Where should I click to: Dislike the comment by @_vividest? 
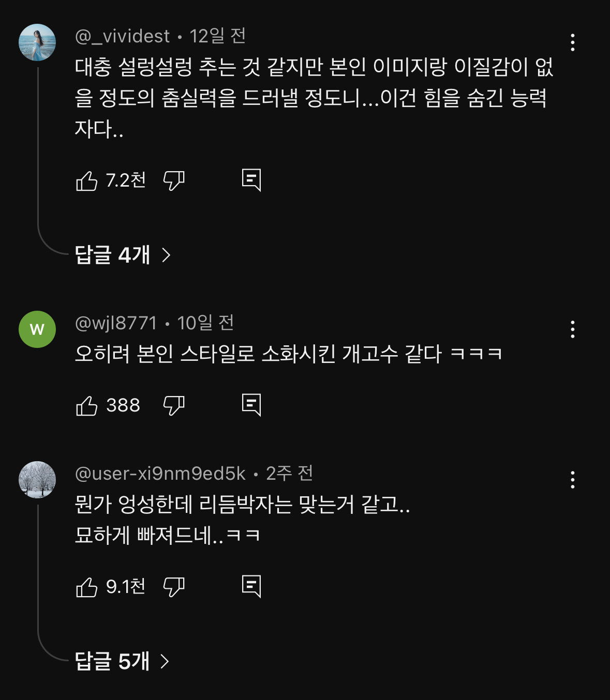174,181
